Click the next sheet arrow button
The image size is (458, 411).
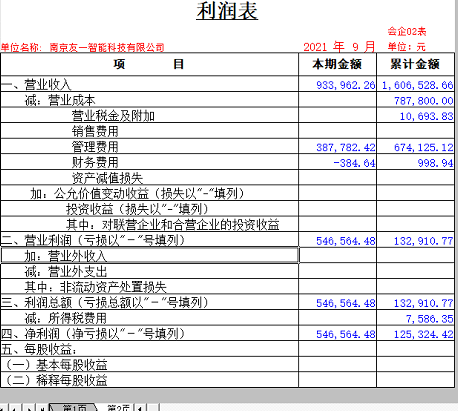[29, 408]
